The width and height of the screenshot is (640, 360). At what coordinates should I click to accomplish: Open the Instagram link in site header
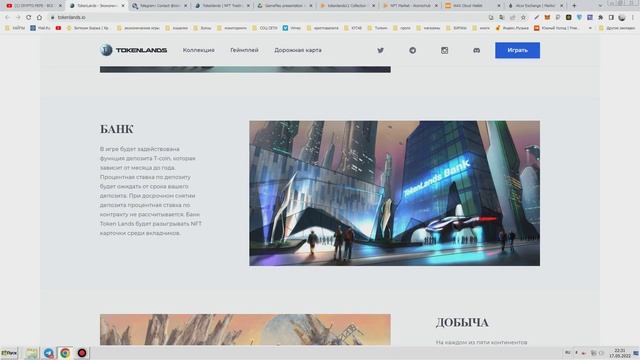tap(444, 50)
